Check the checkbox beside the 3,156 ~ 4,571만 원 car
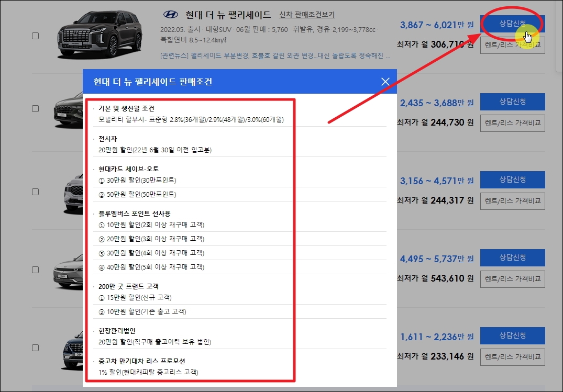Image resolution: width=563 pixels, height=392 pixels. click(x=35, y=192)
